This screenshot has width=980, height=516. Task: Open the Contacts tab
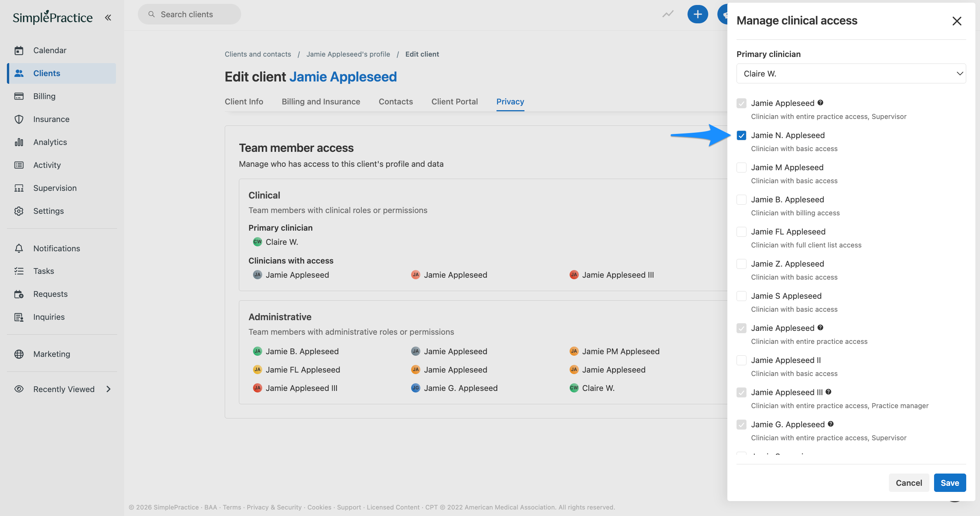pos(396,102)
